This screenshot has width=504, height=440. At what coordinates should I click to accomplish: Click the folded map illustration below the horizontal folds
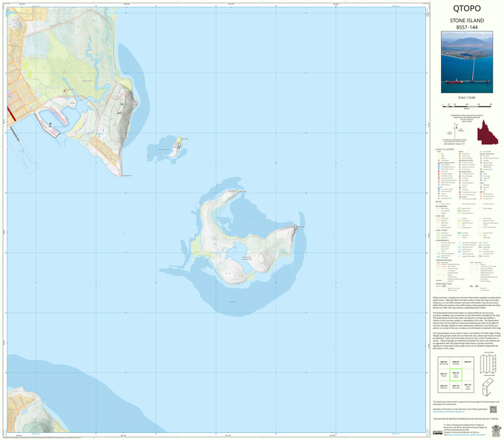click(488, 387)
